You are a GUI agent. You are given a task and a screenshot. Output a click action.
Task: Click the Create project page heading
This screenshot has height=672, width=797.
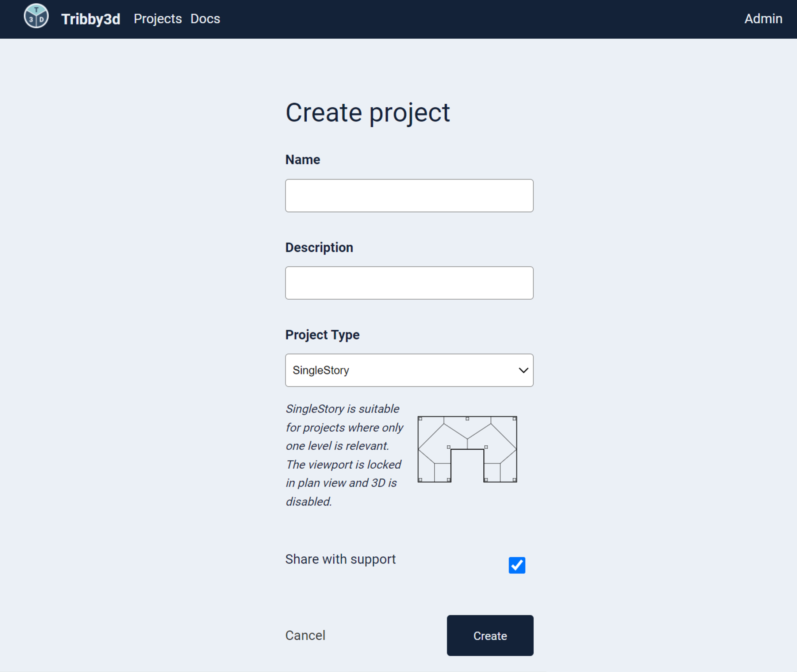point(367,113)
